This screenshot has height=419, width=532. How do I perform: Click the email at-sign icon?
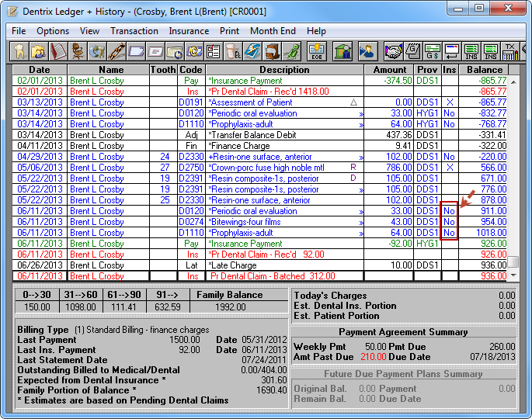tap(194, 51)
